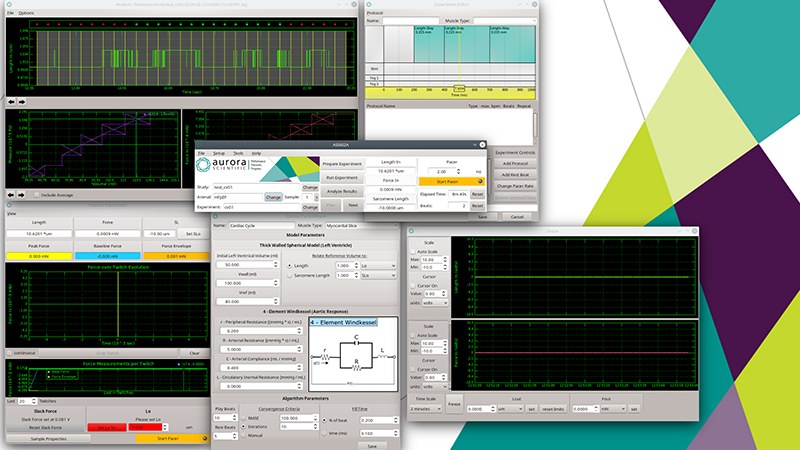Open the Setup menu in the ASI602A window

pos(219,153)
